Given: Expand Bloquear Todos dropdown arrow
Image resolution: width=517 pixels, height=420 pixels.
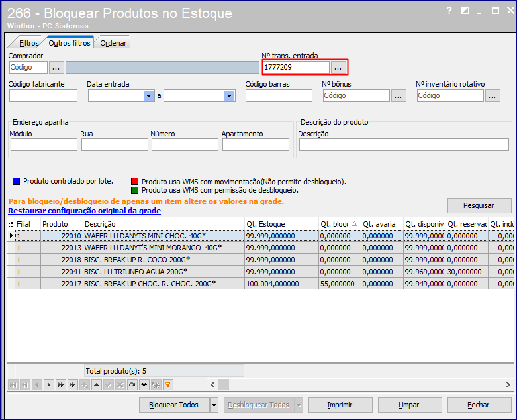Looking at the screenshot, I should click(x=214, y=405).
